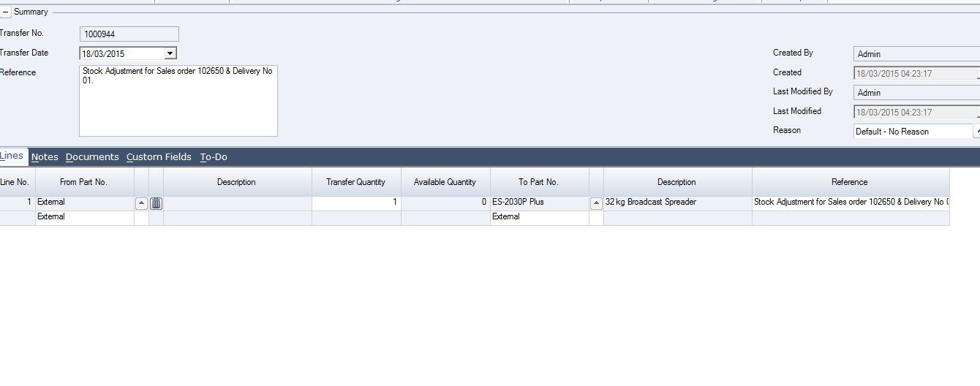Screen dimensions: 980x386
Task: Click the Available Quantity column header
Action: 445,182
